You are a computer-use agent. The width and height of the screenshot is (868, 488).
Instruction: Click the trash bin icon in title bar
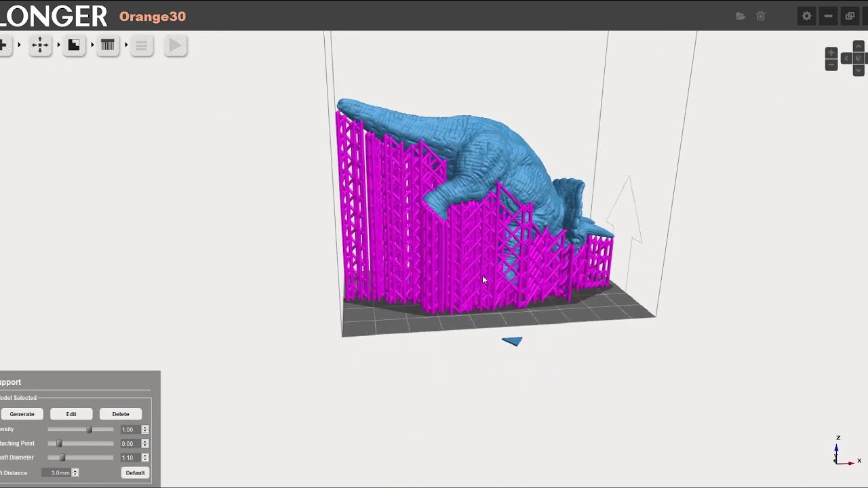click(761, 16)
